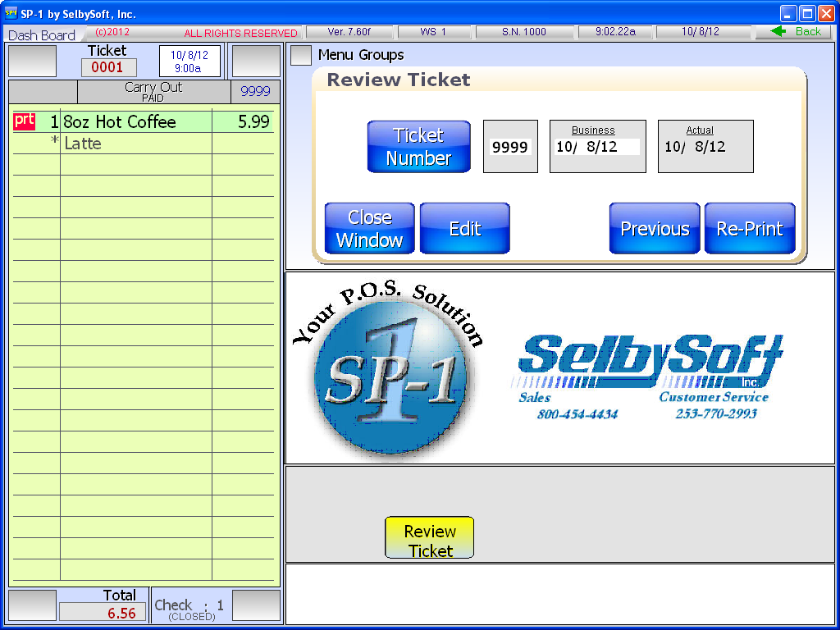Image resolution: width=840 pixels, height=630 pixels.
Task: Click the S.N. 1000 status box
Action: pos(524,32)
